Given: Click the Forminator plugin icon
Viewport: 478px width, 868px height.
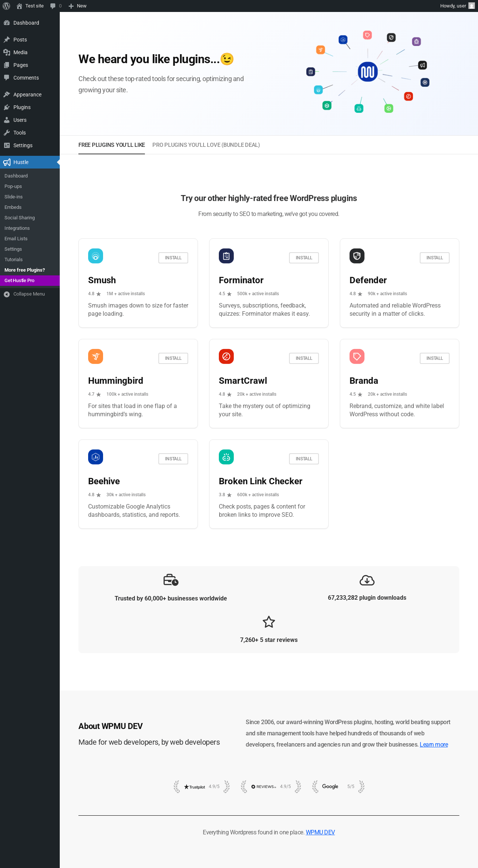Looking at the screenshot, I should pos(226,256).
